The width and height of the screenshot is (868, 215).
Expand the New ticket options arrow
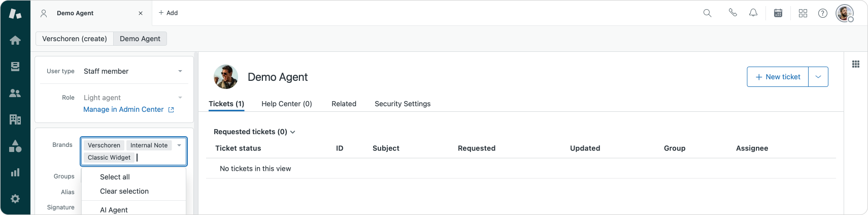pyautogui.click(x=818, y=77)
